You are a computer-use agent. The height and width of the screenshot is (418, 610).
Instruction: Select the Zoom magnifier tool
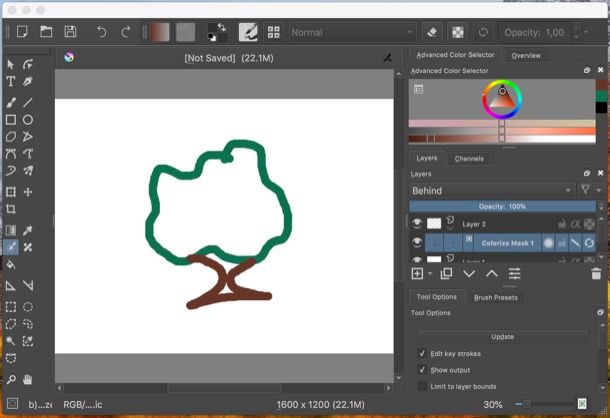(x=11, y=379)
